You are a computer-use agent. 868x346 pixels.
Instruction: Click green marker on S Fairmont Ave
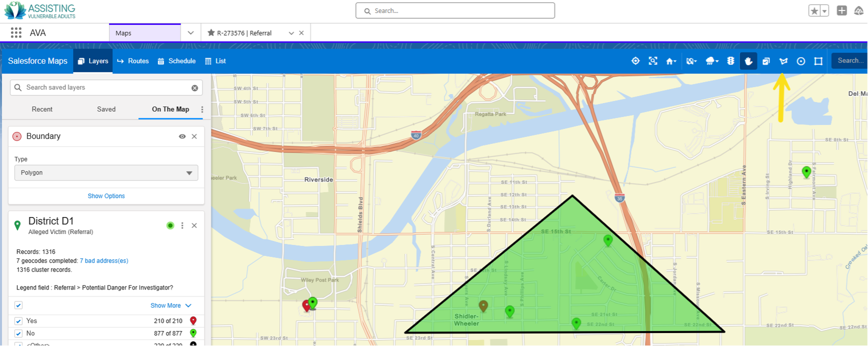click(806, 172)
